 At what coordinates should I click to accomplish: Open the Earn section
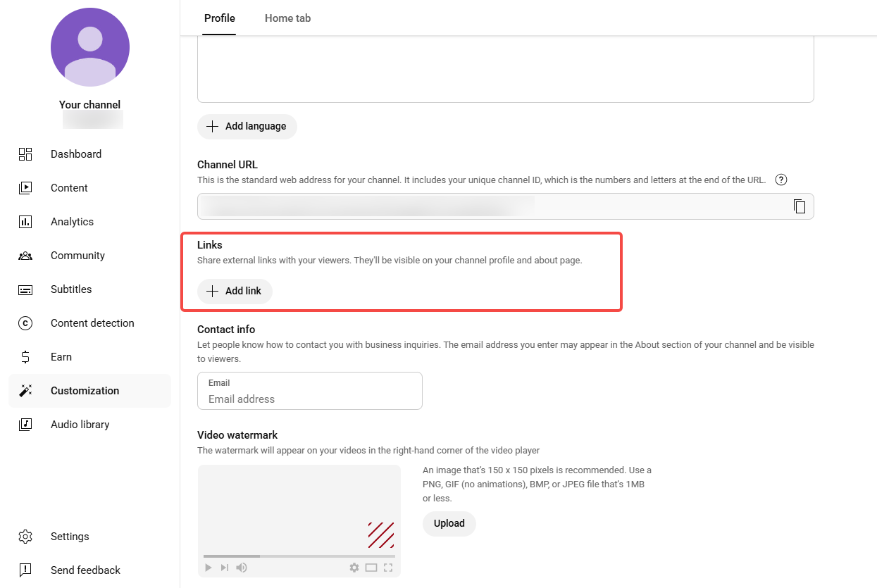(x=61, y=357)
